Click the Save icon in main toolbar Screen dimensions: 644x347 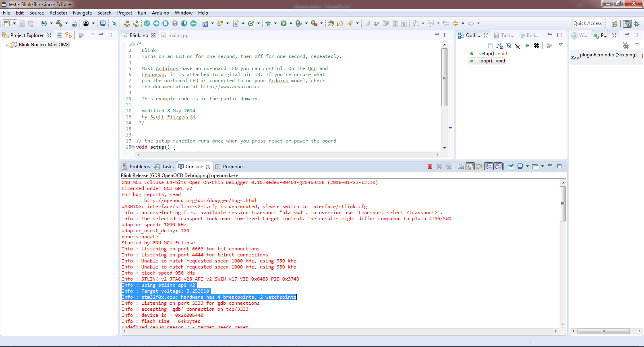(x=22, y=24)
